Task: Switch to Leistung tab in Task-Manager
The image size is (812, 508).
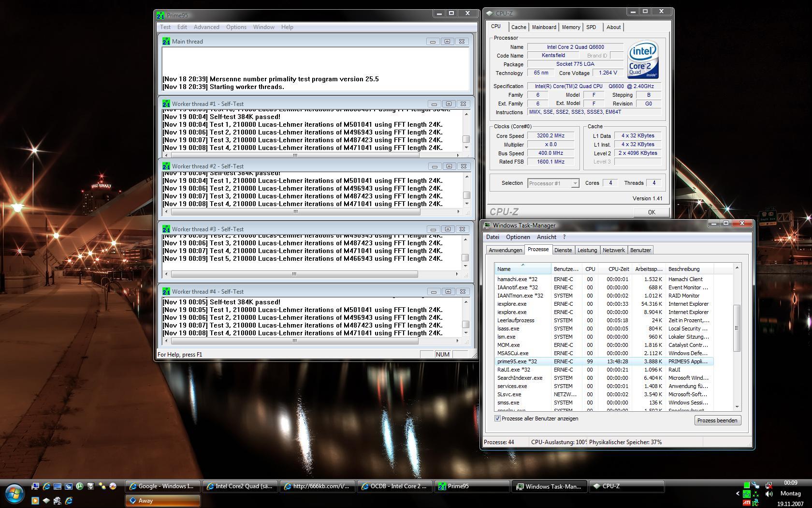Action: pyautogui.click(x=587, y=250)
